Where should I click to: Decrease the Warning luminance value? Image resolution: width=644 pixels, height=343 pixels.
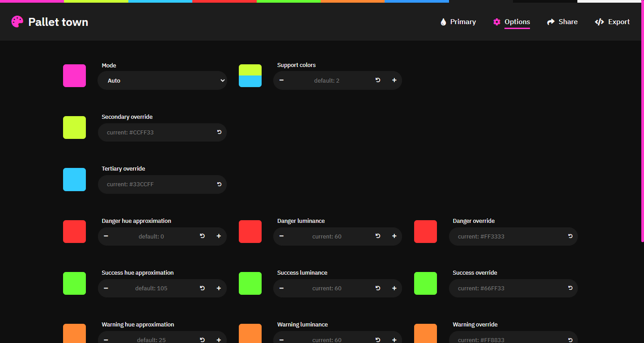tap(281, 340)
